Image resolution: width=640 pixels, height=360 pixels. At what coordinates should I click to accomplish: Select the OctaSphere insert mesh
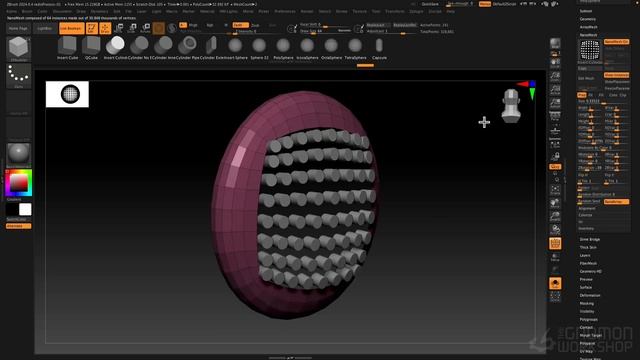click(x=331, y=48)
